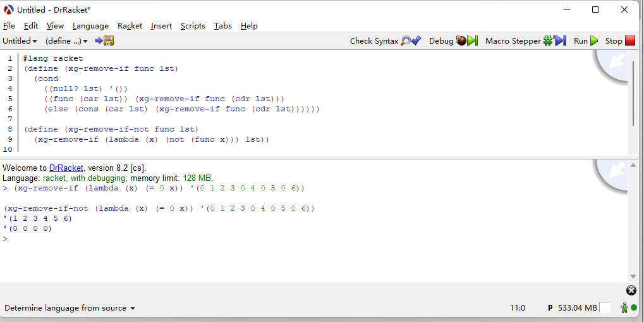Open the Scripts menu
This screenshot has height=322, width=644.
193,26
